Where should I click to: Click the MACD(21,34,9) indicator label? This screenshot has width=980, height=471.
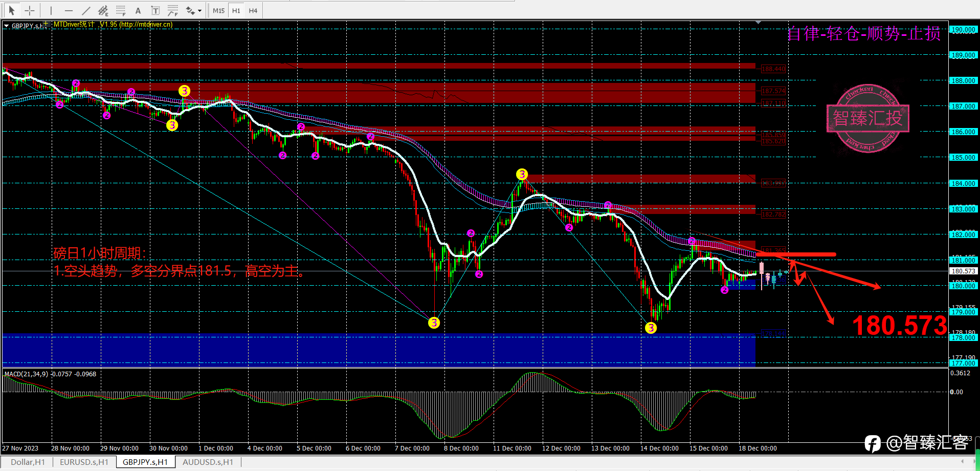click(50, 374)
